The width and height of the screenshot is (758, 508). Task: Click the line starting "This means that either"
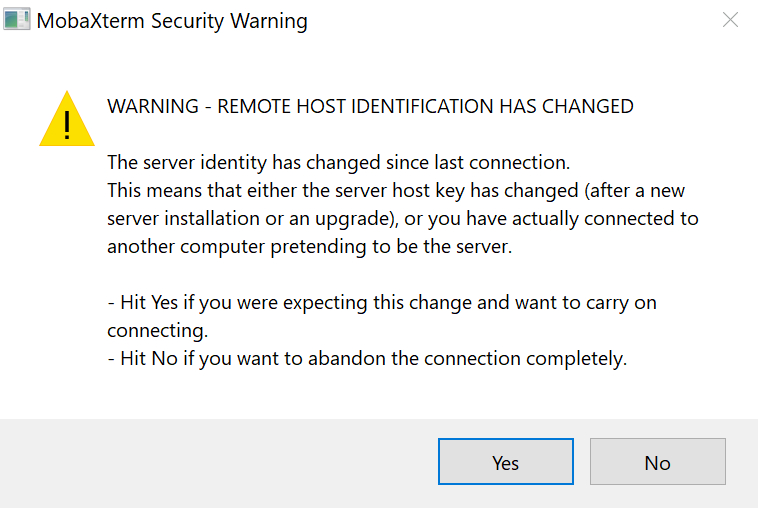coord(396,190)
